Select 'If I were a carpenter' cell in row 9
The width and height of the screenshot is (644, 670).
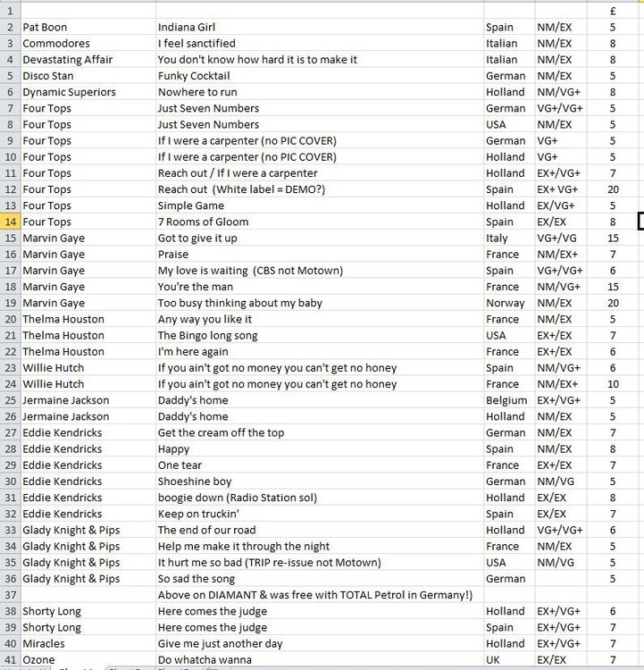[x=320, y=140]
